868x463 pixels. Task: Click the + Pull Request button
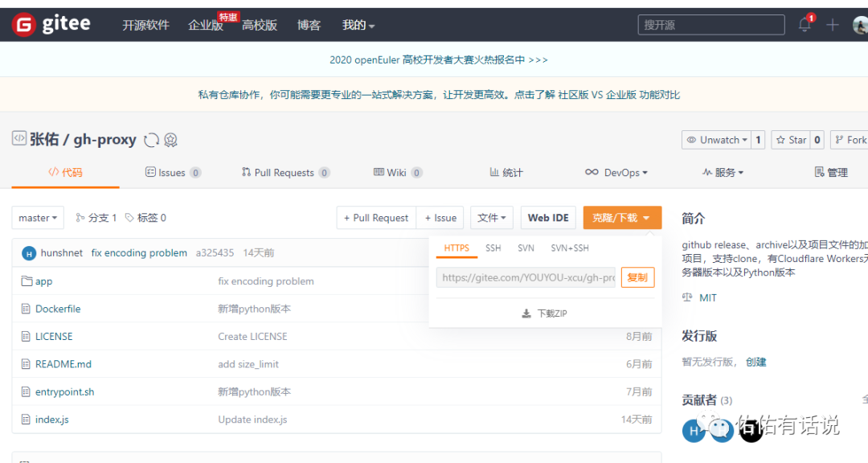(x=376, y=218)
